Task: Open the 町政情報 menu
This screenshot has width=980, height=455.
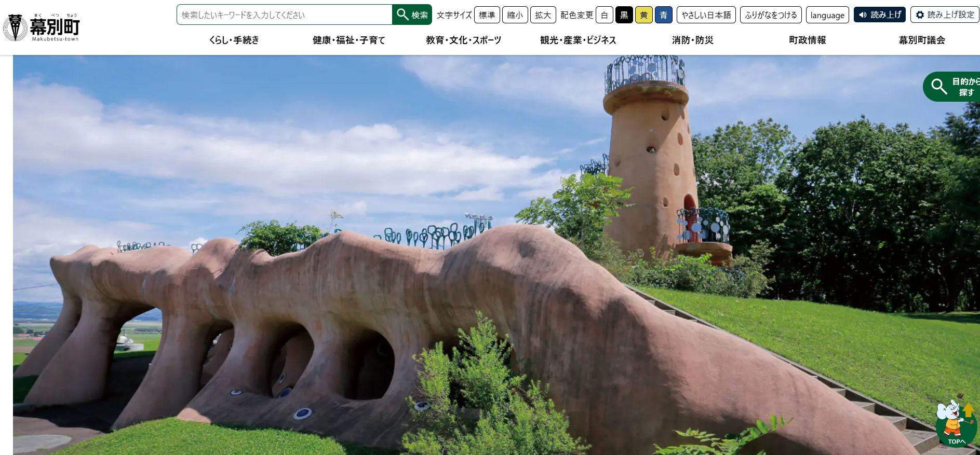Action: pyautogui.click(x=808, y=40)
